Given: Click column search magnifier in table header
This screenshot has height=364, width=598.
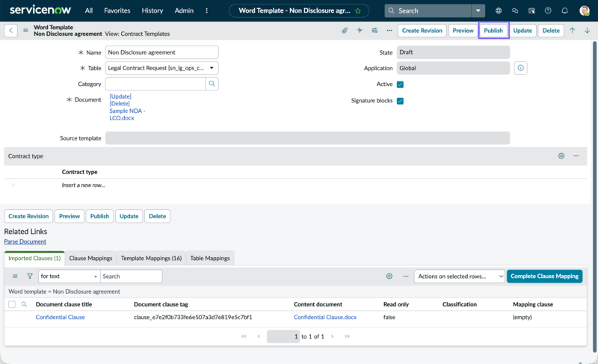Looking at the screenshot, I should click(x=24, y=304).
